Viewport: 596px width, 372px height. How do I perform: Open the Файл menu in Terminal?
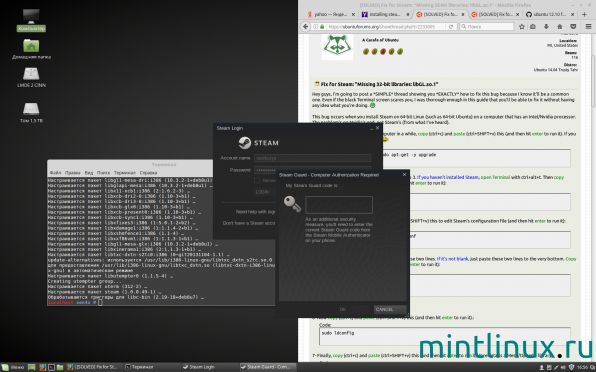pos(55,173)
